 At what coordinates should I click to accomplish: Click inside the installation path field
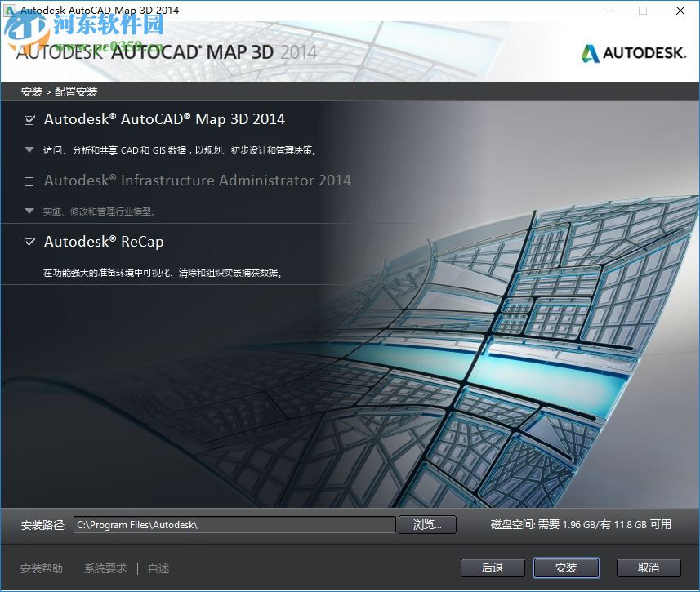[x=234, y=525]
